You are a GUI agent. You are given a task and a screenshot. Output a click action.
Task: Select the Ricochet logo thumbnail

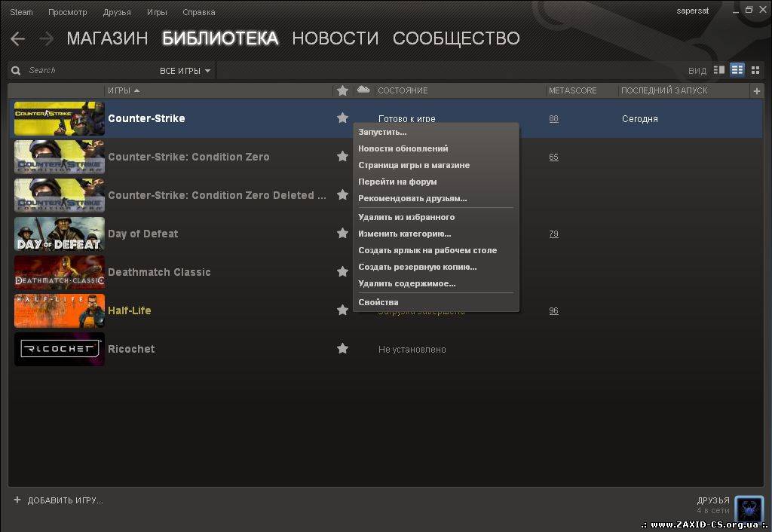59,349
